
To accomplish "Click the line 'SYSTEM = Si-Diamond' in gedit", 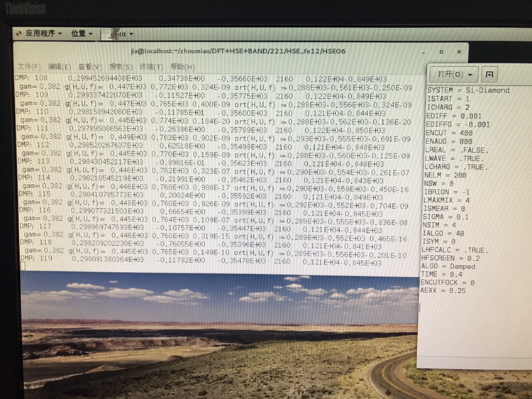I will (468, 90).
